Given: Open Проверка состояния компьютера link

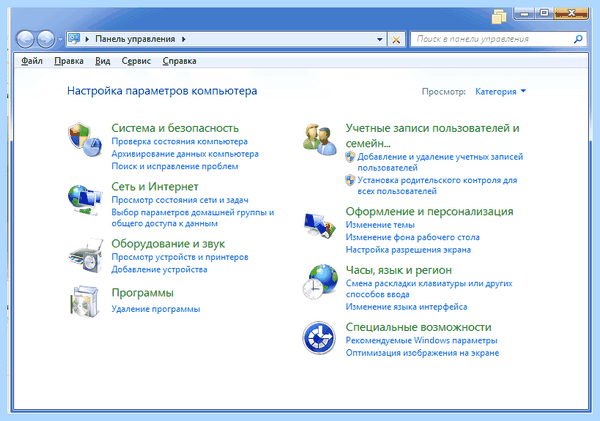Looking at the screenshot, I should point(179,142).
